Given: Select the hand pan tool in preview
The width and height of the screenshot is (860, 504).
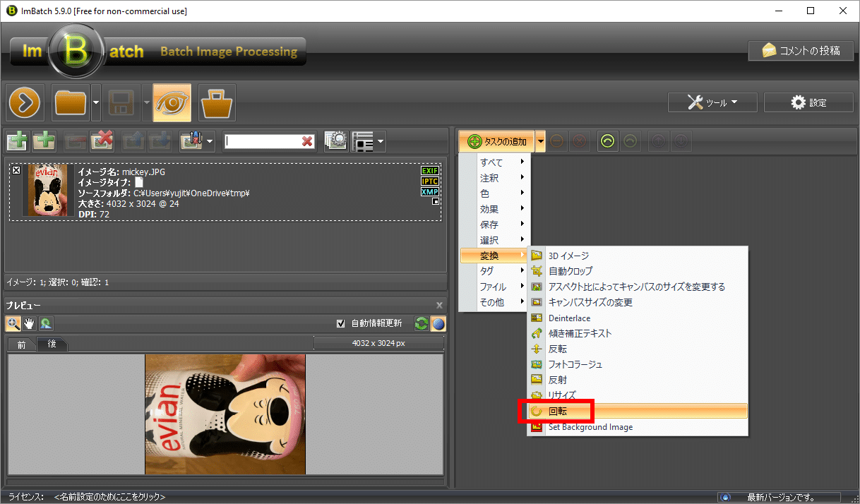Looking at the screenshot, I should 30,323.
